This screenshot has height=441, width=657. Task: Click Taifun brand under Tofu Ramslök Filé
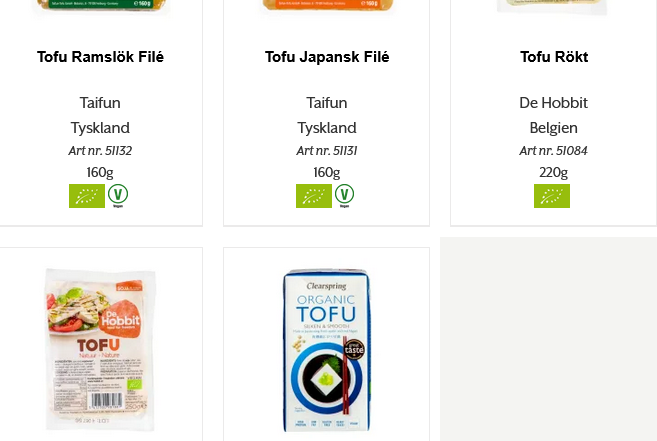tap(100, 103)
